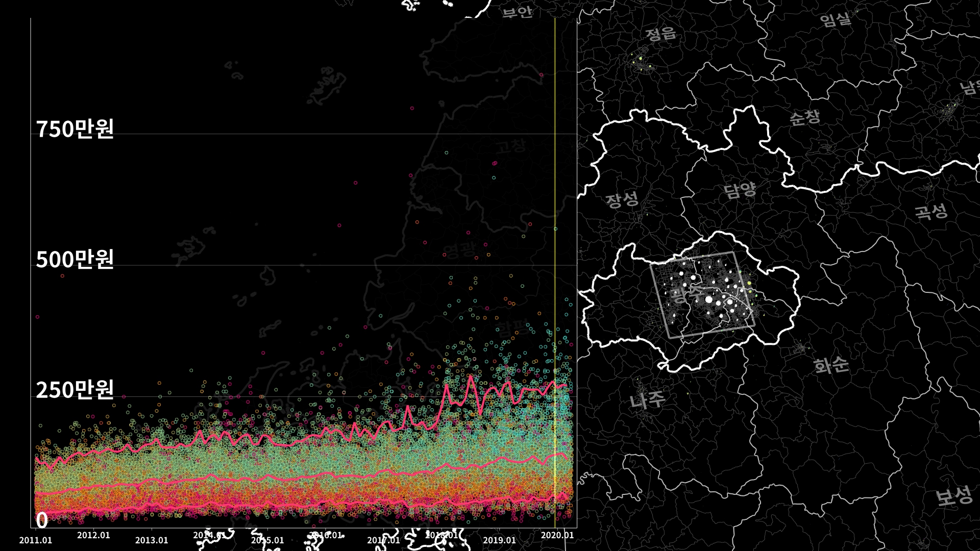Click the 500만원 price axis label

click(75, 260)
